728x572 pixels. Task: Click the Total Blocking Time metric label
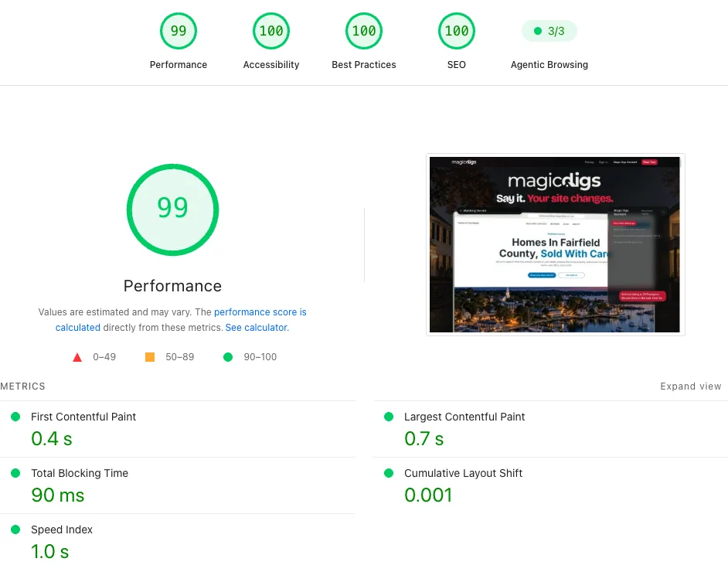pyautogui.click(x=80, y=473)
